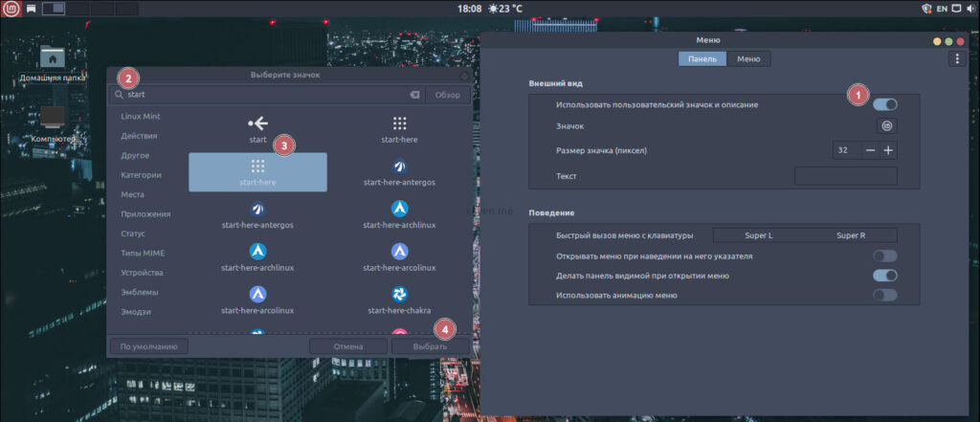Image resolution: width=980 pixels, height=422 pixels.
Task: Switch to the Меню tab
Action: coord(748,58)
